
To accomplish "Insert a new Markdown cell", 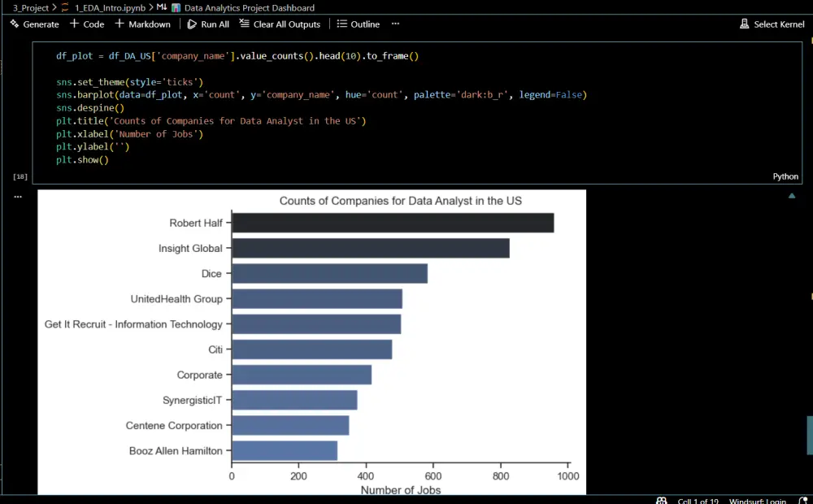I will 142,24.
